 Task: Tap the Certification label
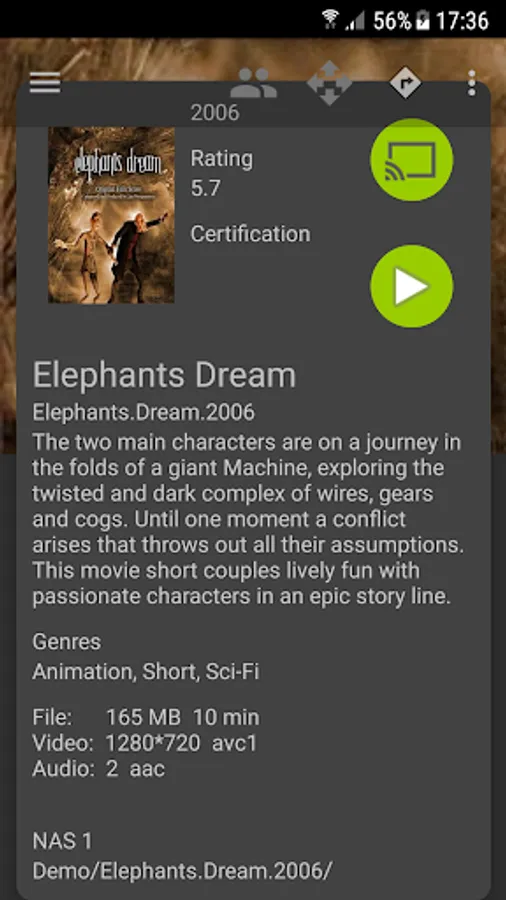pyautogui.click(x=250, y=234)
